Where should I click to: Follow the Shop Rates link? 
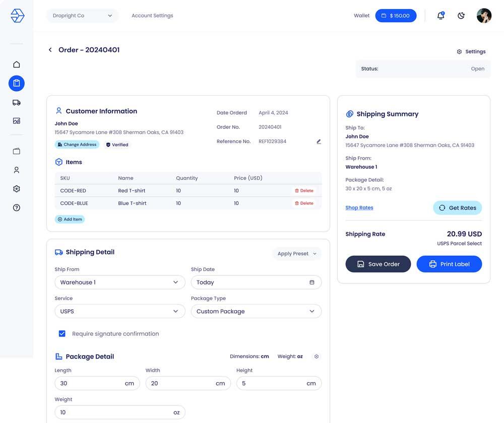[359, 207]
